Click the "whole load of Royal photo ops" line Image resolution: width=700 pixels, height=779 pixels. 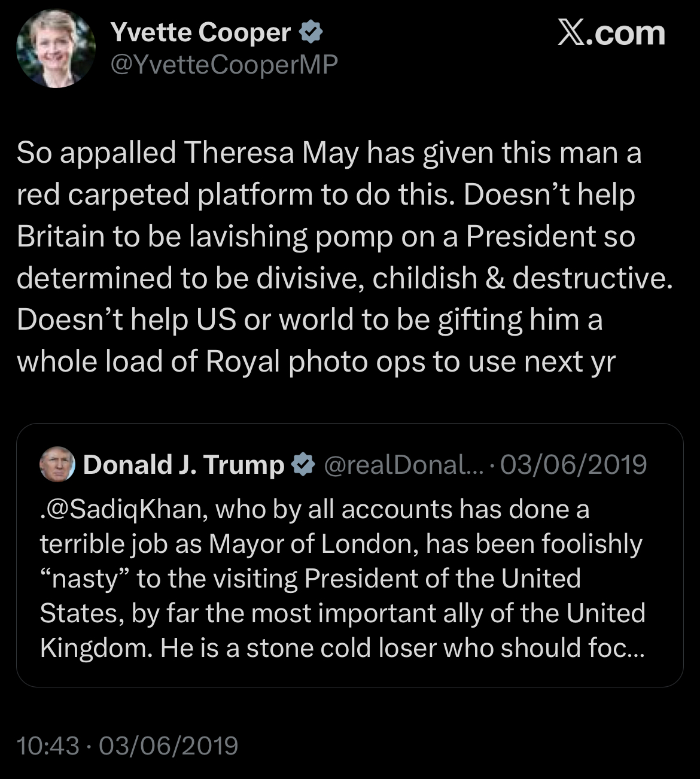click(x=316, y=361)
